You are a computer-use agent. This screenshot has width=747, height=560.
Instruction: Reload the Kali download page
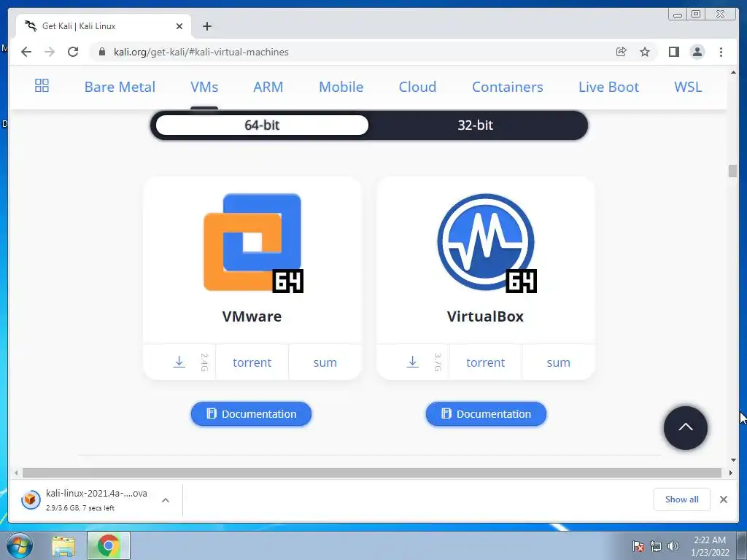click(73, 52)
